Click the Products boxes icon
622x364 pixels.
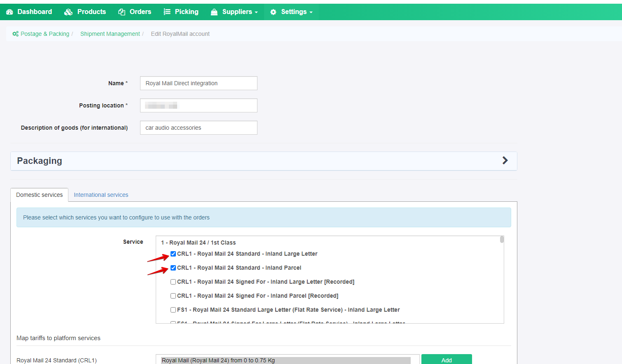tap(68, 12)
